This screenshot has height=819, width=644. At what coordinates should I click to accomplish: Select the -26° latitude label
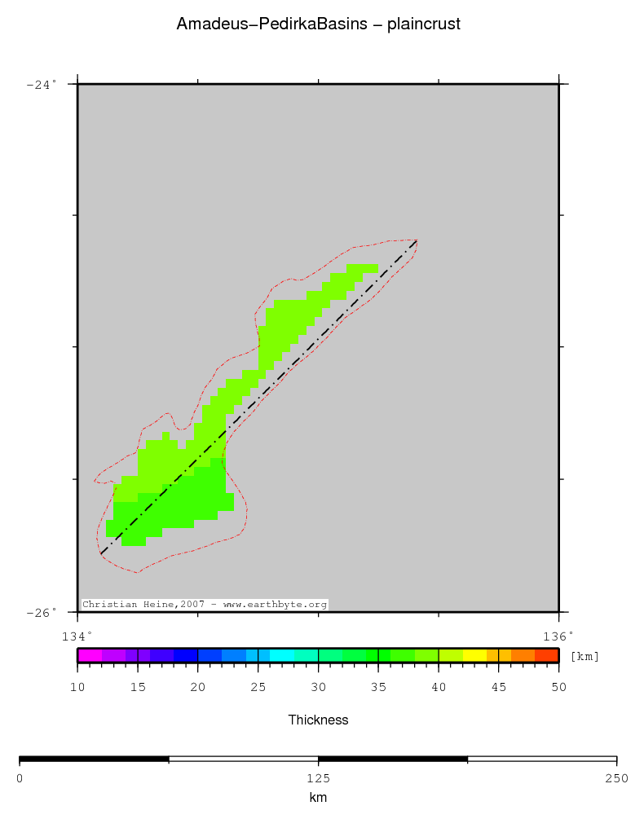42,612
